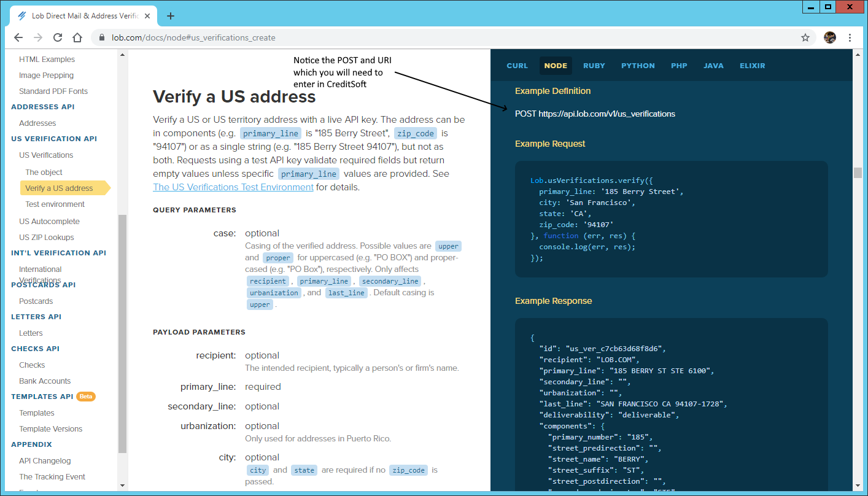Open CHECKS API section heading
The image size is (868, 496).
pyautogui.click(x=35, y=349)
